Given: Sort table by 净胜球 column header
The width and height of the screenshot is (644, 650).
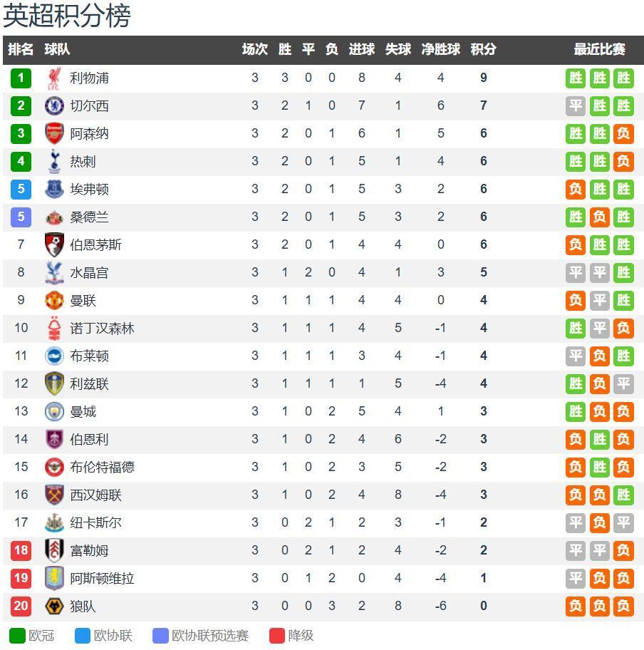Looking at the screenshot, I should click(440, 49).
